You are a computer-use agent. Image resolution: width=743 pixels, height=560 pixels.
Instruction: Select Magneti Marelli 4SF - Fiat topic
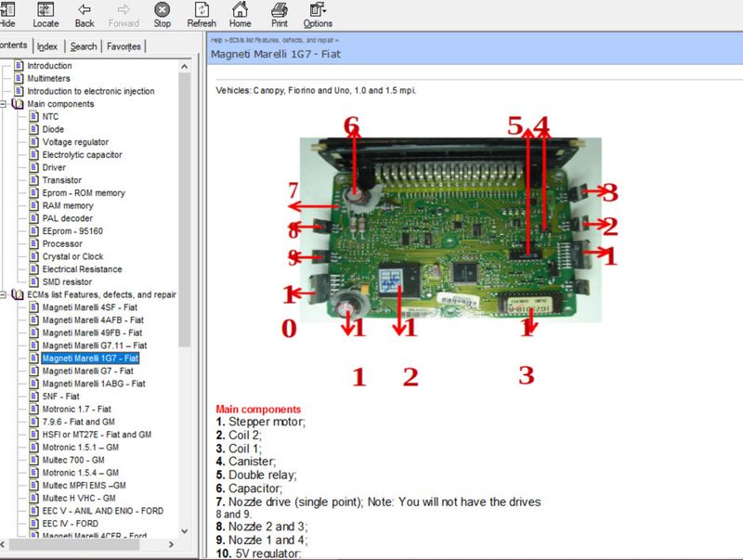point(89,306)
